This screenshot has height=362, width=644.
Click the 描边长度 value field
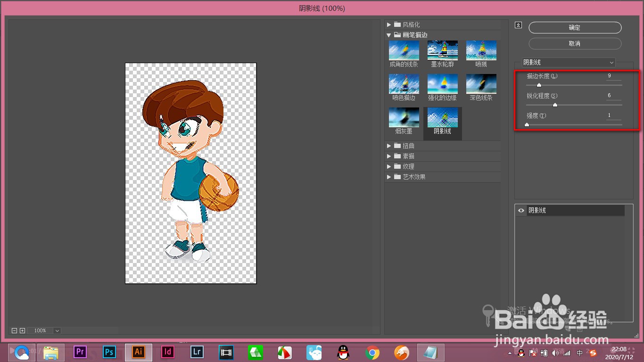tap(614, 76)
